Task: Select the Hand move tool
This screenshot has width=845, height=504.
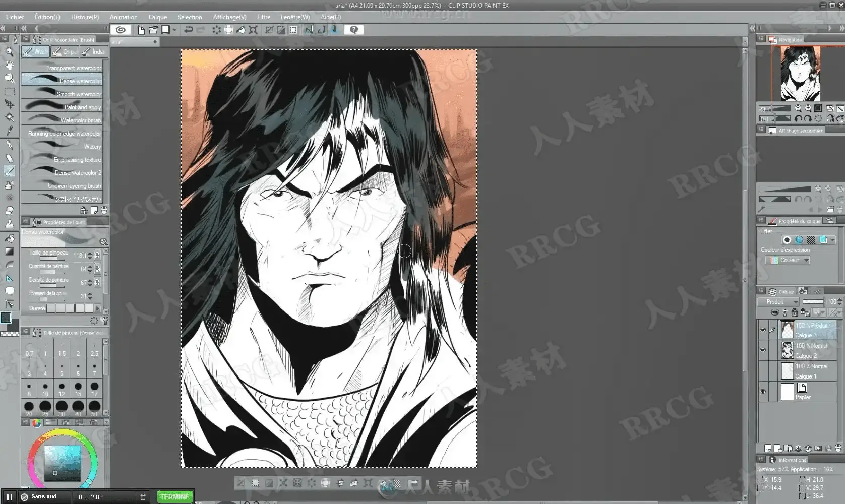Action: 9,65
